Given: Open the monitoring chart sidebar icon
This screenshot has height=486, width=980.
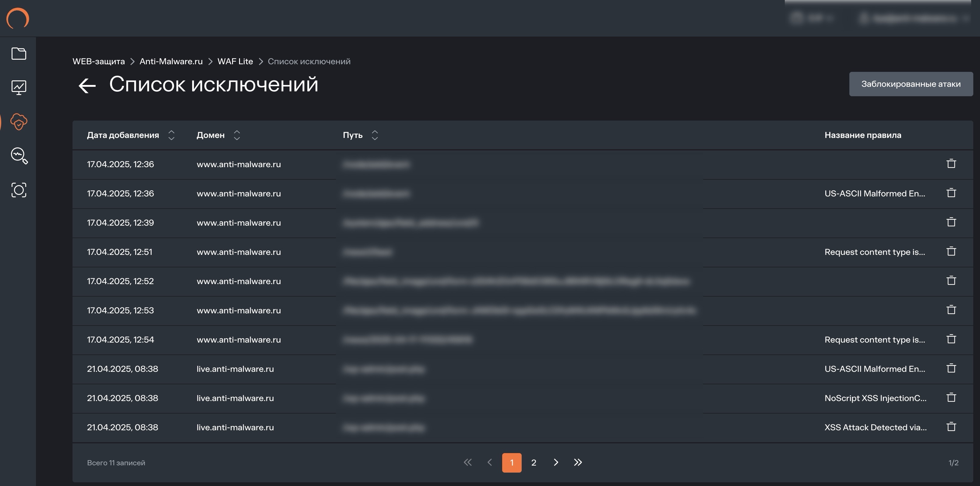Looking at the screenshot, I should [x=19, y=87].
